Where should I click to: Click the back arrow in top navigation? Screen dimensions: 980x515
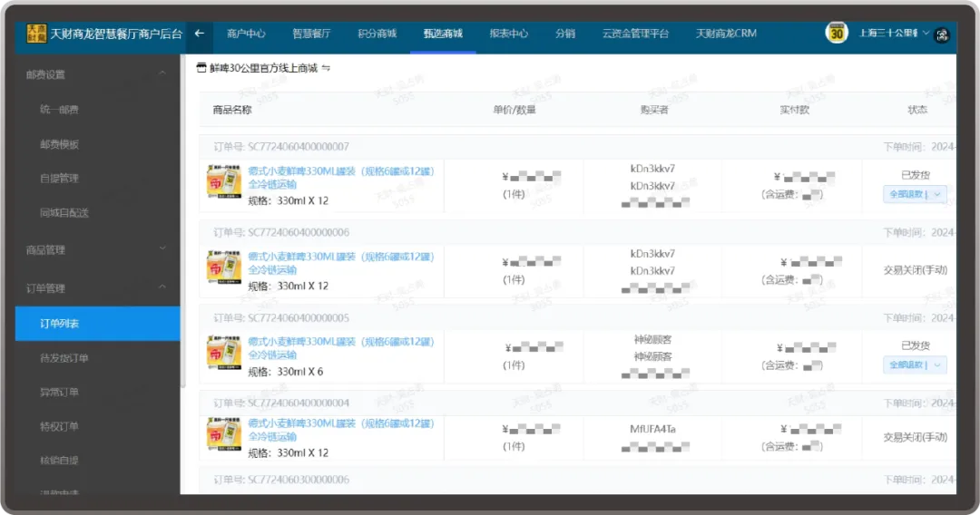(x=200, y=34)
